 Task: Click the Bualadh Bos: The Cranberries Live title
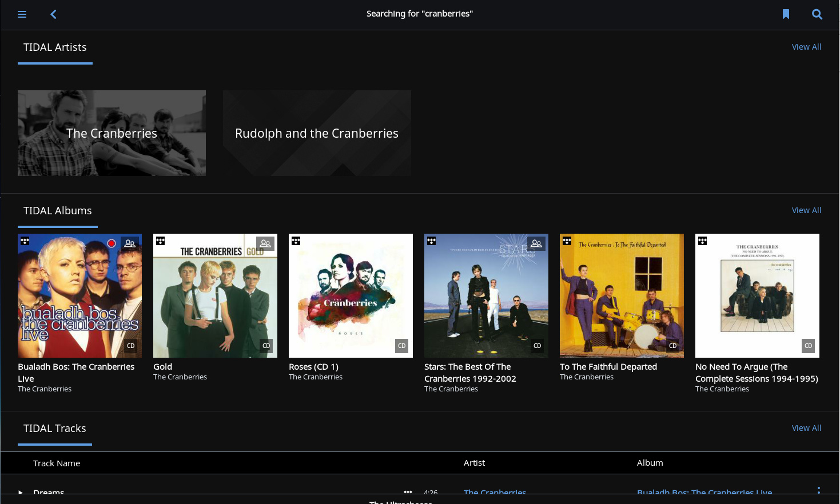(76, 373)
